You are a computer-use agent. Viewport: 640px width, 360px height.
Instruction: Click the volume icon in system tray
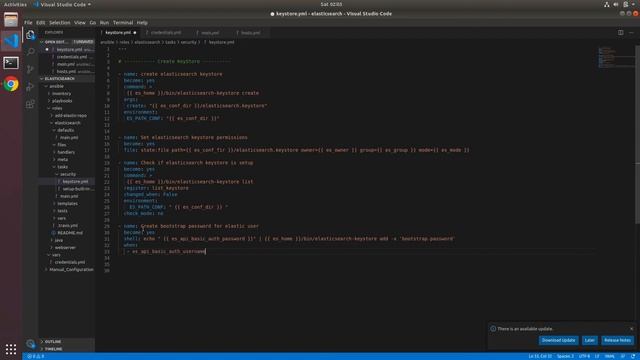coord(616,4)
